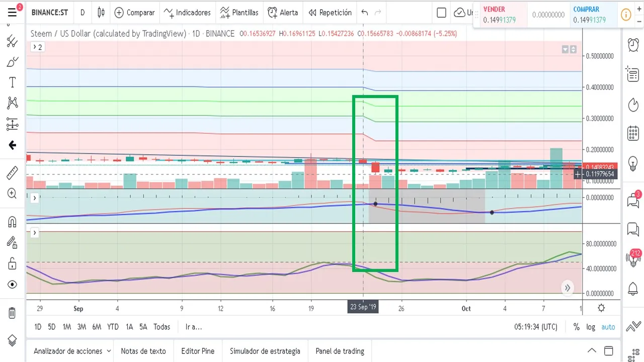Toggle magnet mode
Image resolution: width=644 pixels, height=362 pixels.
[x=12, y=221]
